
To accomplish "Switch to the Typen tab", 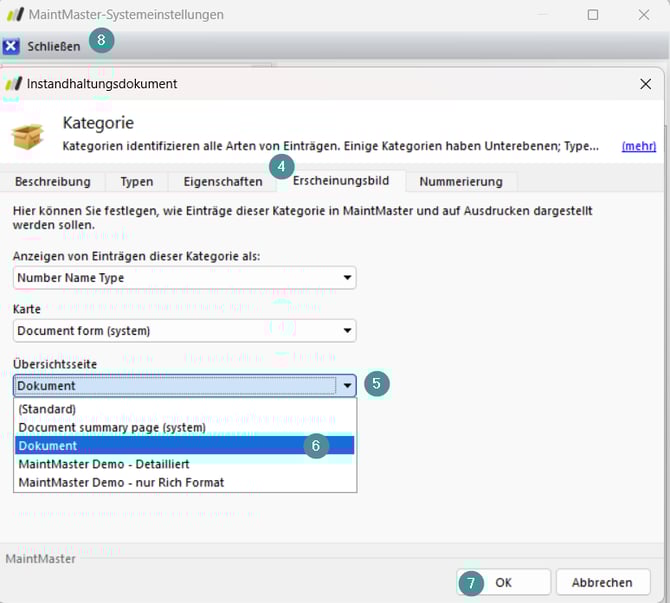I will tap(137, 181).
